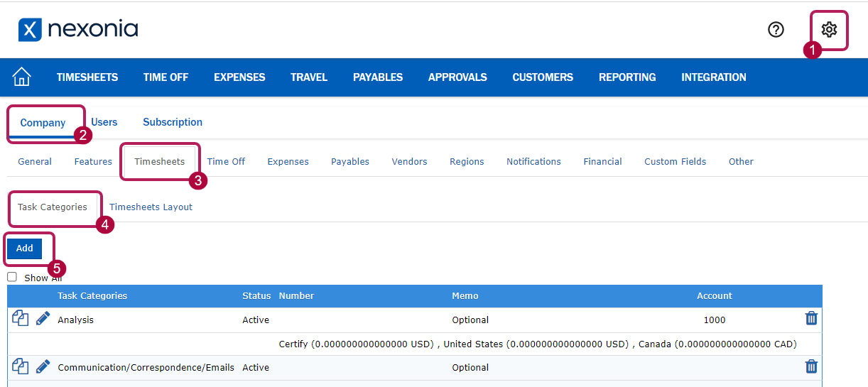Click the Number column header
This screenshot has width=868, height=387.
pyautogui.click(x=296, y=296)
